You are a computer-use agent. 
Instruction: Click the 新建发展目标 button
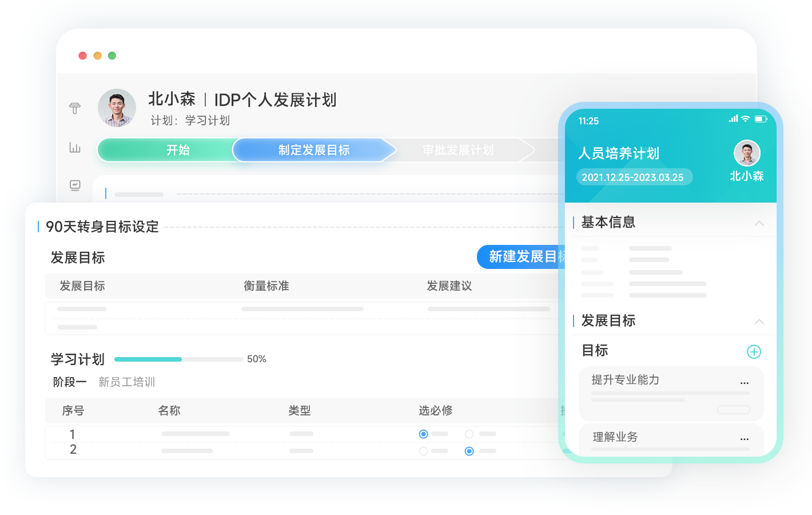tap(522, 257)
